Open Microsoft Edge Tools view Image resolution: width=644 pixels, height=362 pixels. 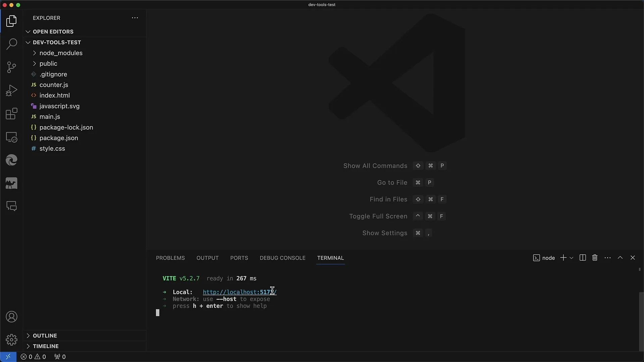[x=11, y=160]
